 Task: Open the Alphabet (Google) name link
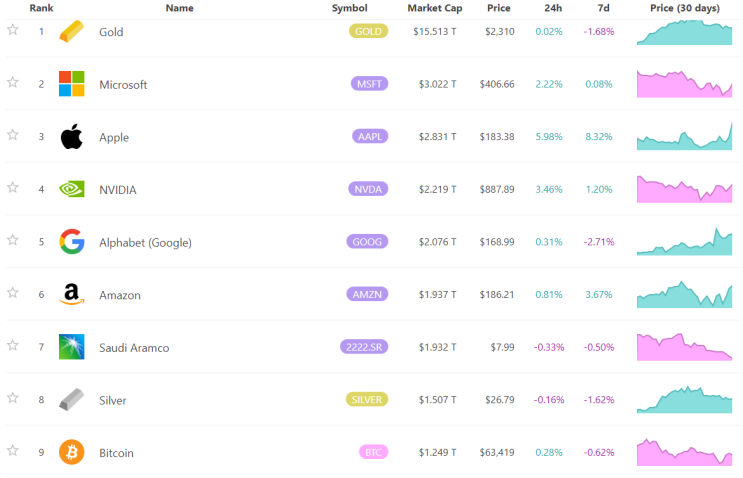coord(145,242)
